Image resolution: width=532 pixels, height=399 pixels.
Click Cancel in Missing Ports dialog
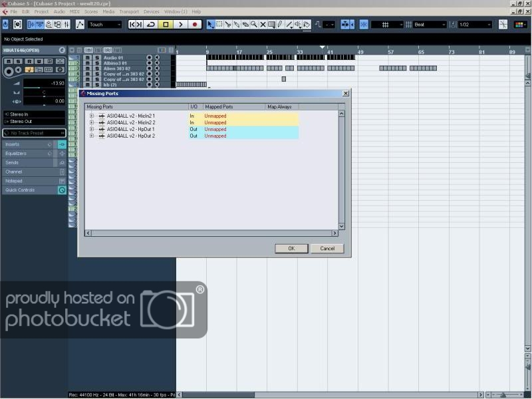point(327,248)
